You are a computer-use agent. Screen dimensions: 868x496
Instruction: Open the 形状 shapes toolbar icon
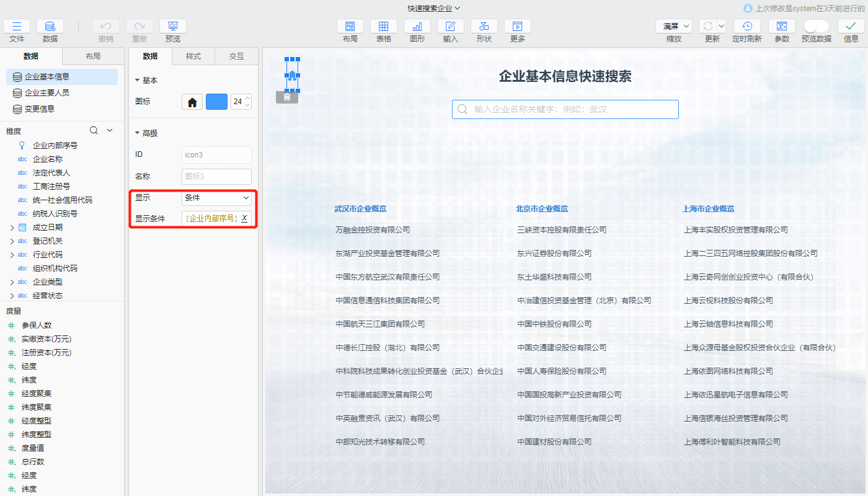tap(484, 26)
